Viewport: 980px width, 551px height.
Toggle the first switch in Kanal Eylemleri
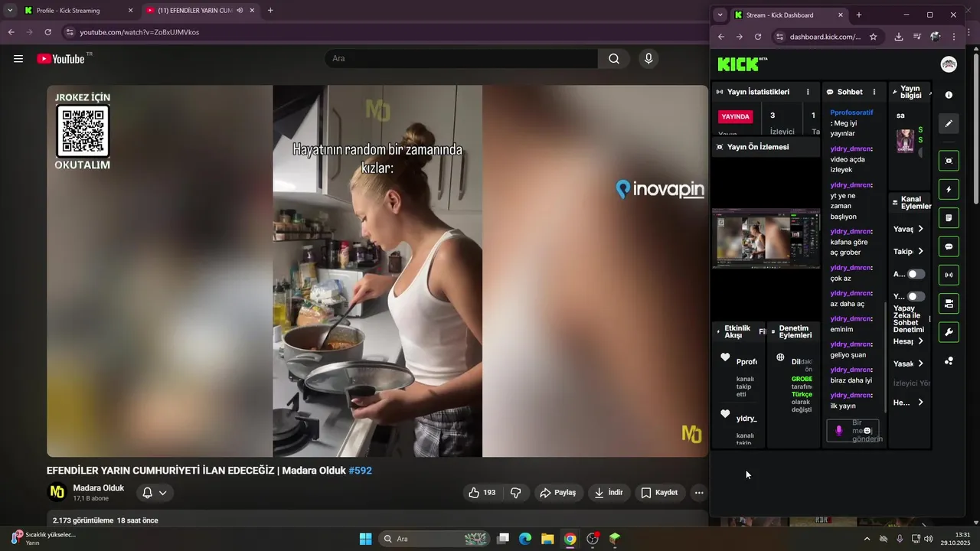(x=916, y=274)
